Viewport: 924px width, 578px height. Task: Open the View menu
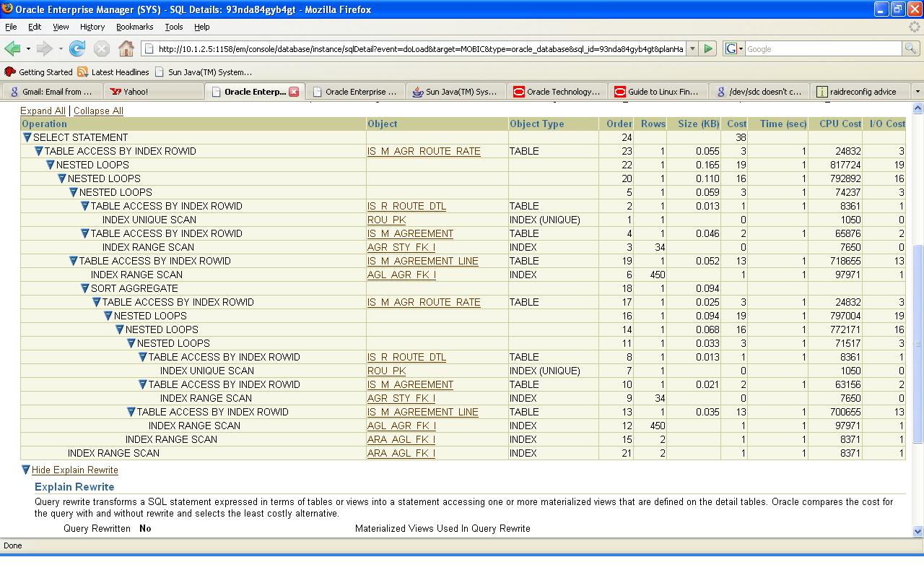pos(61,27)
